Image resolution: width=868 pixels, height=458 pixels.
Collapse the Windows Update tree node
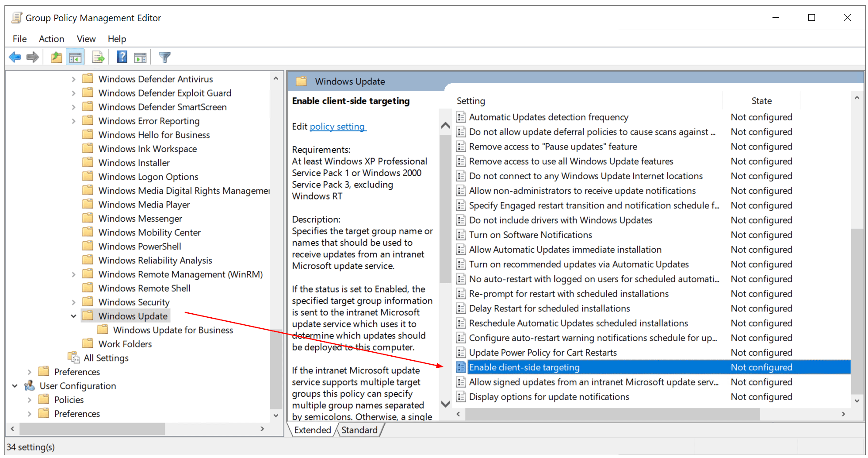point(73,316)
